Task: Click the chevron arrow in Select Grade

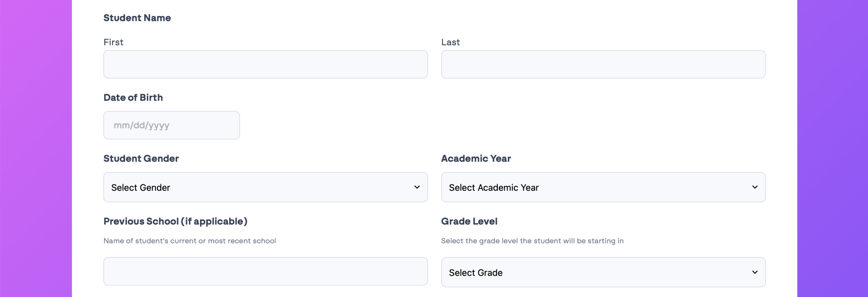Action: pyautogui.click(x=755, y=272)
